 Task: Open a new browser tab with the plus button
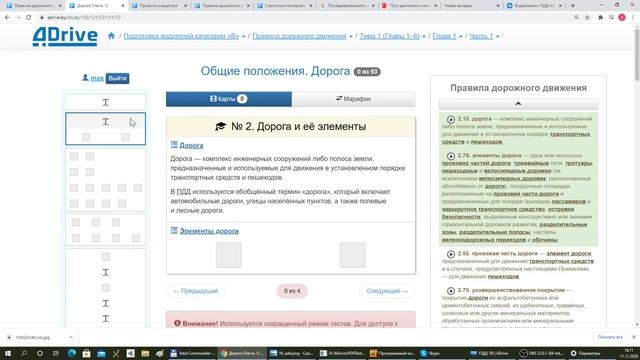coord(573,6)
